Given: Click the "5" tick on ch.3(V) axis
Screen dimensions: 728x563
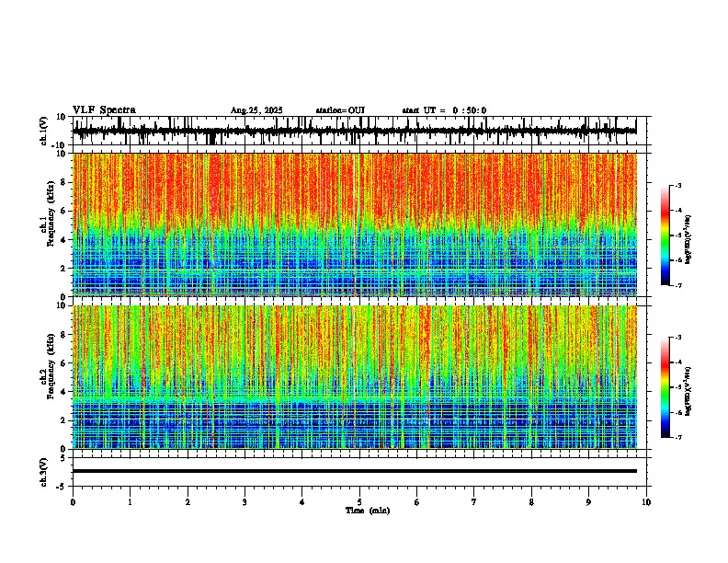Looking at the screenshot, I should coord(63,458).
